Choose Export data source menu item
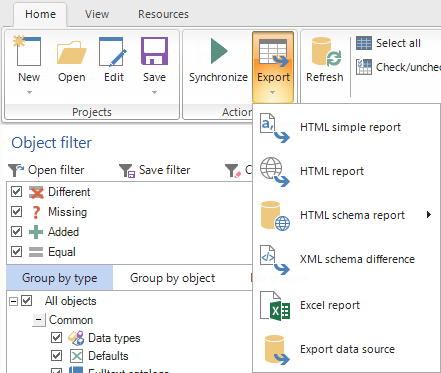This screenshot has height=373, width=441. click(x=347, y=349)
